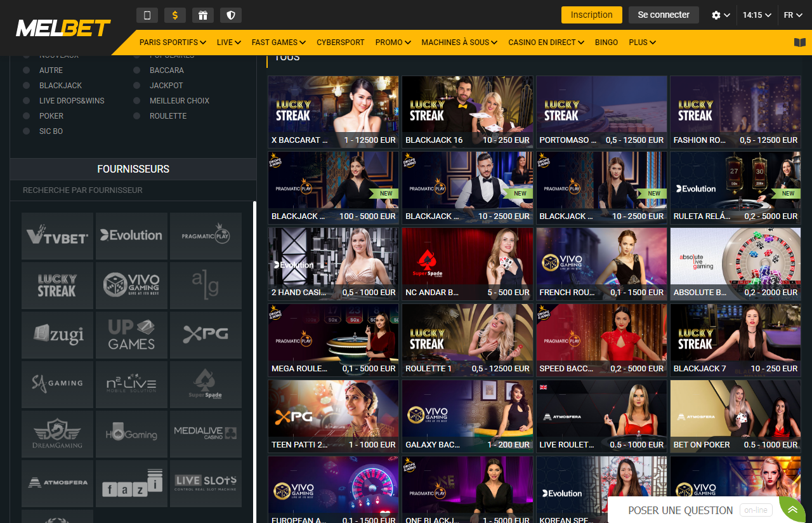Select the UP Games provider logo
The width and height of the screenshot is (812, 523).
(131, 335)
